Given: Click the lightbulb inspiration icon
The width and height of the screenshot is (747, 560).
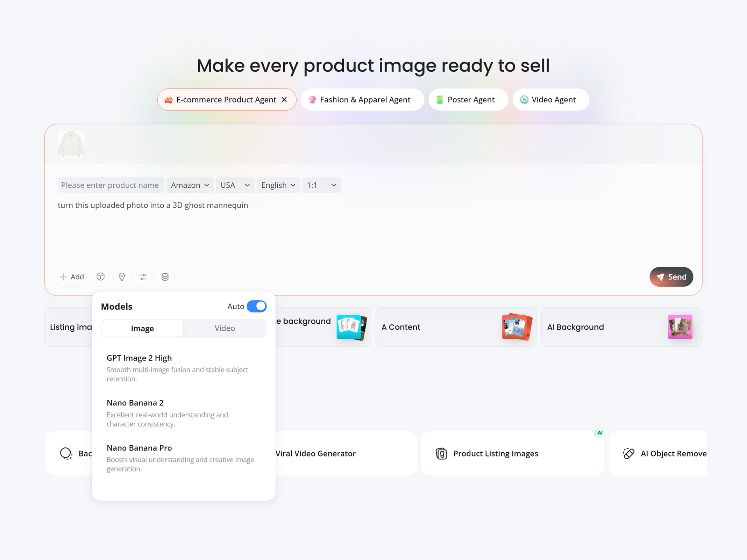Looking at the screenshot, I should [122, 277].
